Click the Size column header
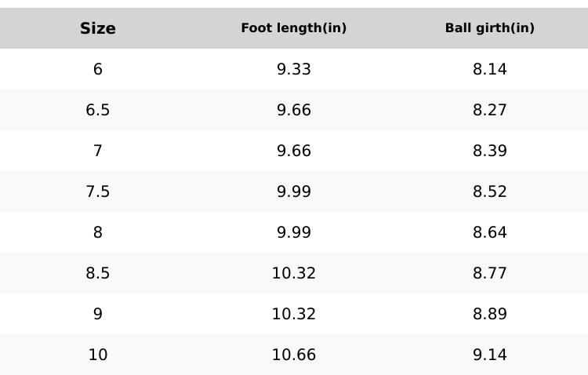 (98, 29)
